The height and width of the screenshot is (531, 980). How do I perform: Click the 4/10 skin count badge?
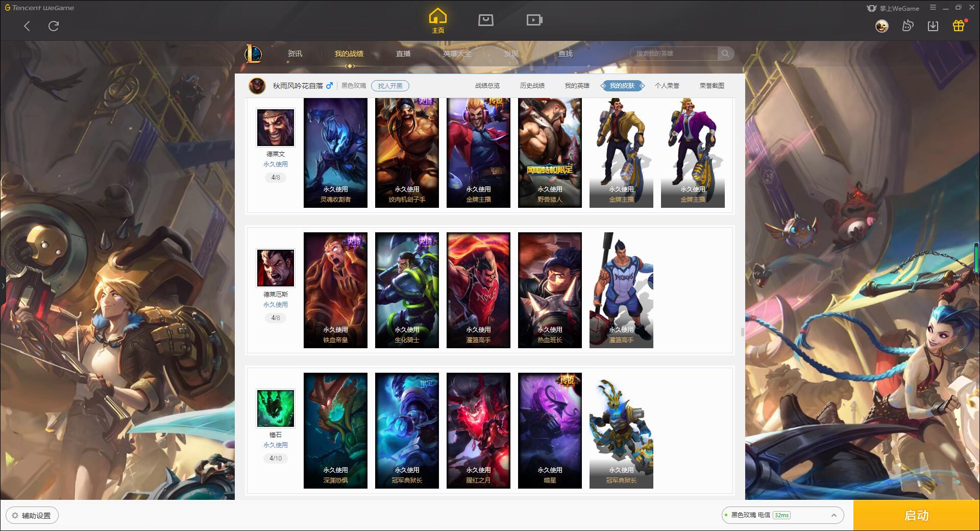click(x=276, y=458)
